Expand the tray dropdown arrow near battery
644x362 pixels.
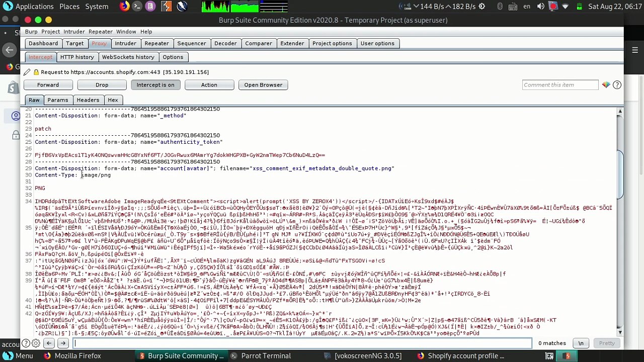[566, 7]
